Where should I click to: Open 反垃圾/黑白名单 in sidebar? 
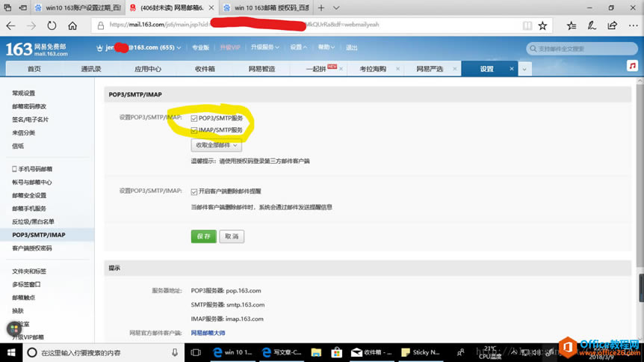click(x=33, y=221)
